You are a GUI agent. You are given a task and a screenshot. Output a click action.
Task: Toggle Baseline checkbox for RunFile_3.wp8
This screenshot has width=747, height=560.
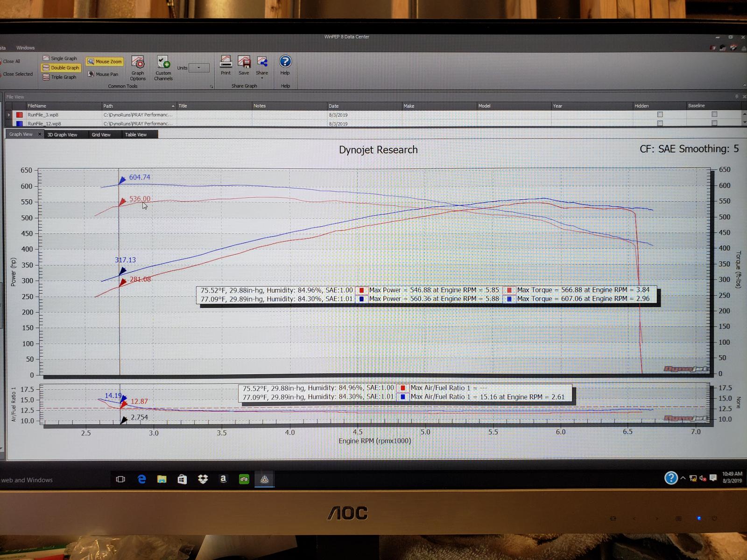click(714, 114)
